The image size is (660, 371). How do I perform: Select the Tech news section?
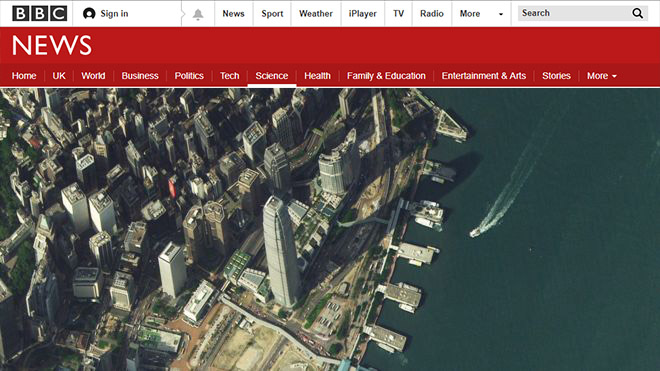(229, 76)
